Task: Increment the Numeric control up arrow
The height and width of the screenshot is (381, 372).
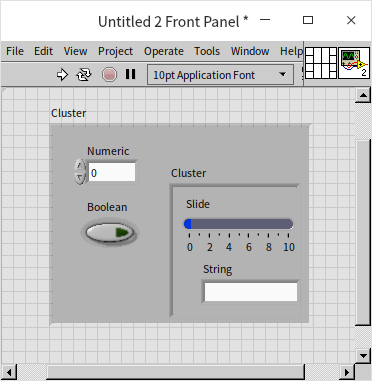Action: pos(79,165)
